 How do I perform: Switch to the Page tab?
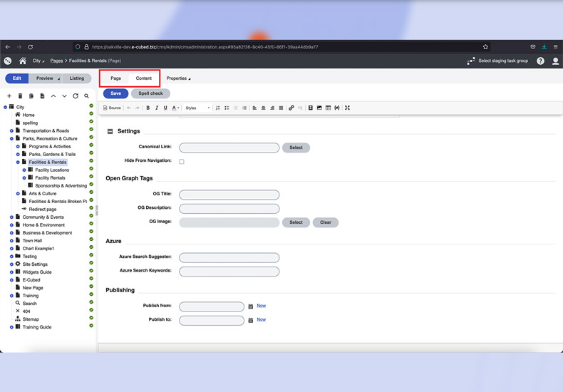click(x=115, y=78)
